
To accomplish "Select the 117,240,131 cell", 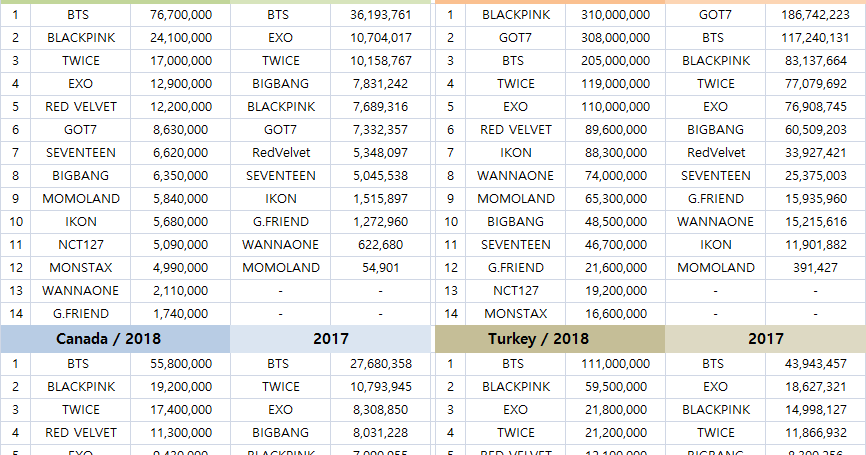I will 816,38.
